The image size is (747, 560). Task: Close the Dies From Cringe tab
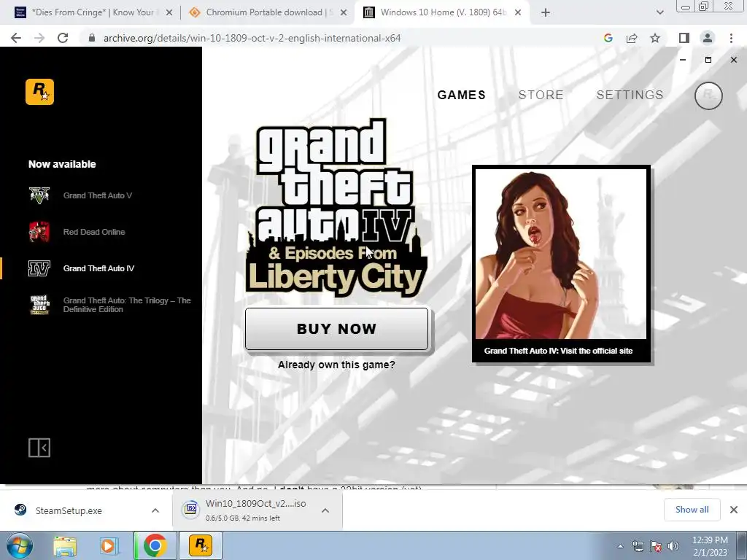click(x=169, y=13)
